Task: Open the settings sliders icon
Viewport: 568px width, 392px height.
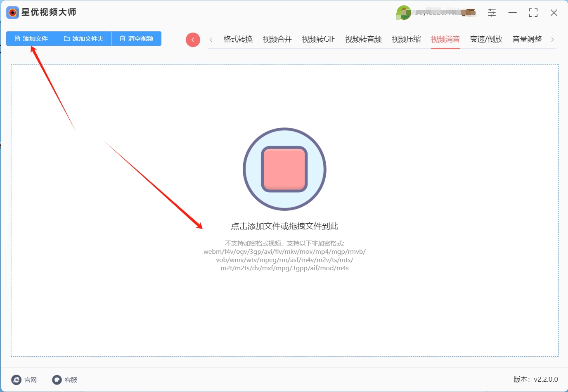Action: point(492,13)
